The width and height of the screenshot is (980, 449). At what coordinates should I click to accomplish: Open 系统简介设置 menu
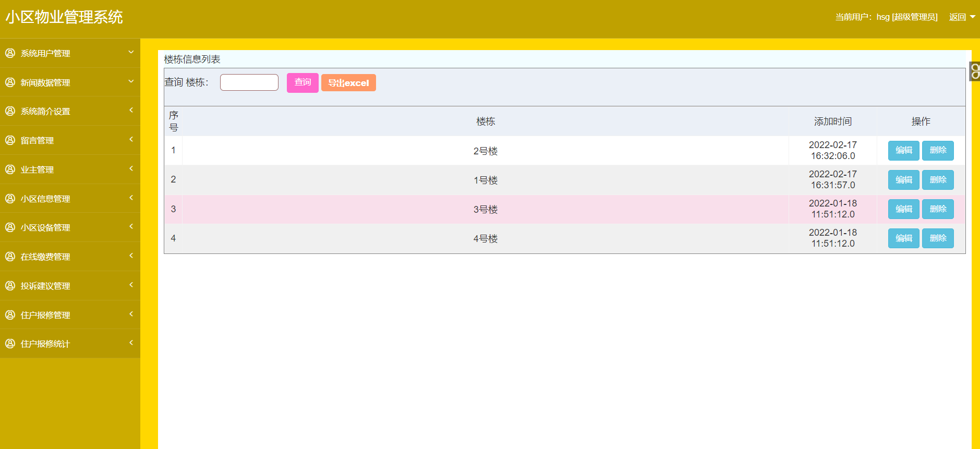coord(70,111)
